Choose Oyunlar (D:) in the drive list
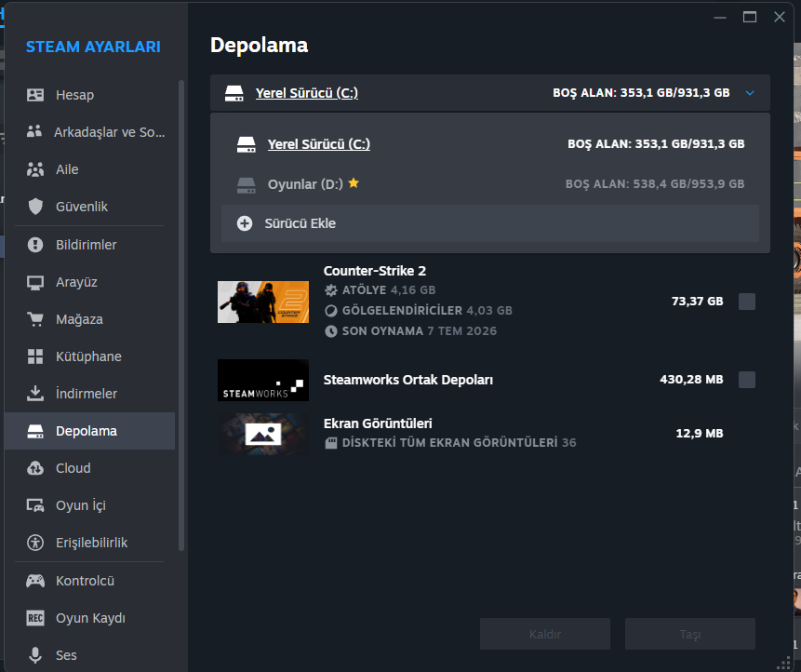Image resolution: width=801 pixels, height=672 pixels. coord(490,184)
